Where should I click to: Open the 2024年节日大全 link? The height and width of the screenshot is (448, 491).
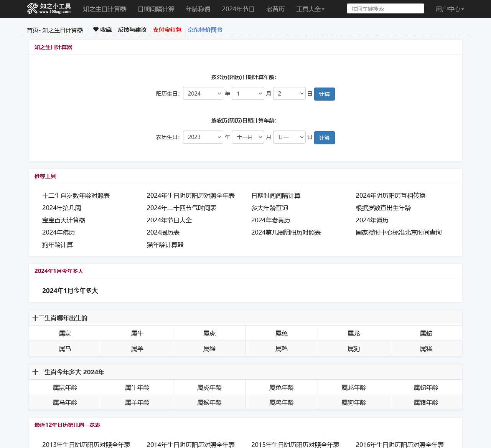pos(169,220)
